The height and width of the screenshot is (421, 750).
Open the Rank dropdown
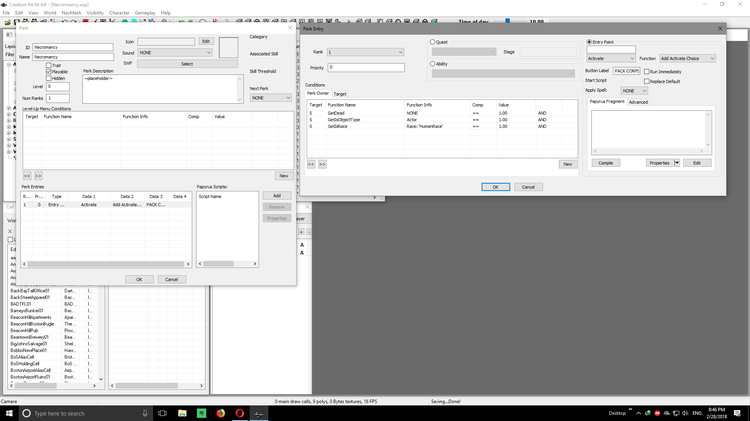pos(365,52)
